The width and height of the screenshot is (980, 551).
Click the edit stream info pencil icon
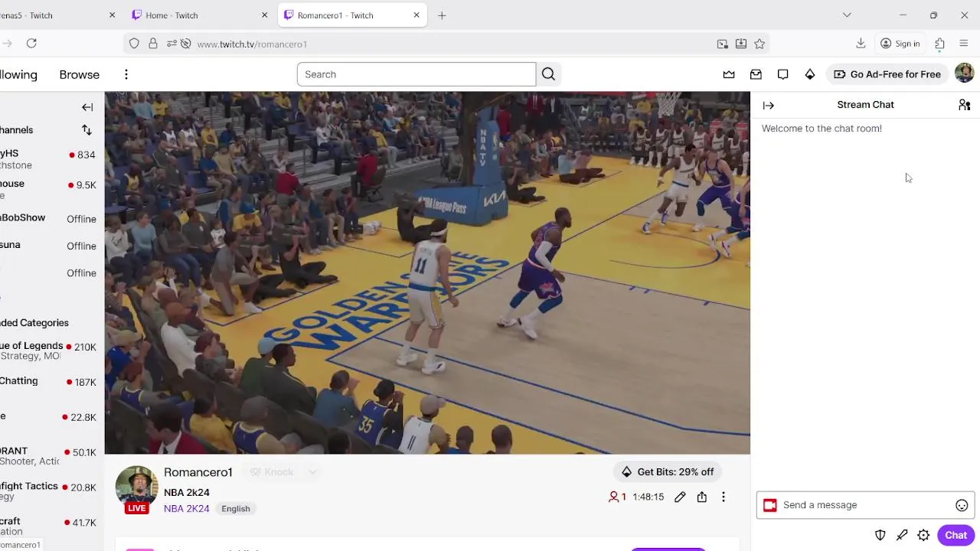(680, 497)
